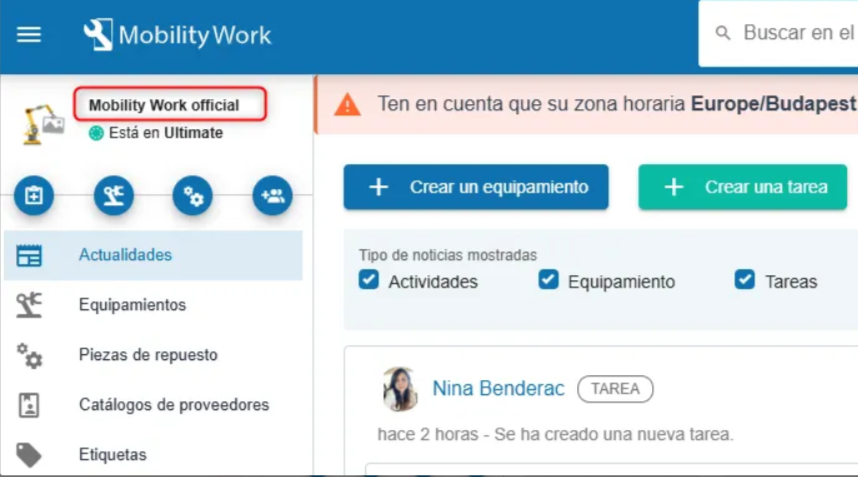Open Nina Benderac's profile link
Image resolution: width=858 pixels, height=477 pixels.
(x=498, y=388)
